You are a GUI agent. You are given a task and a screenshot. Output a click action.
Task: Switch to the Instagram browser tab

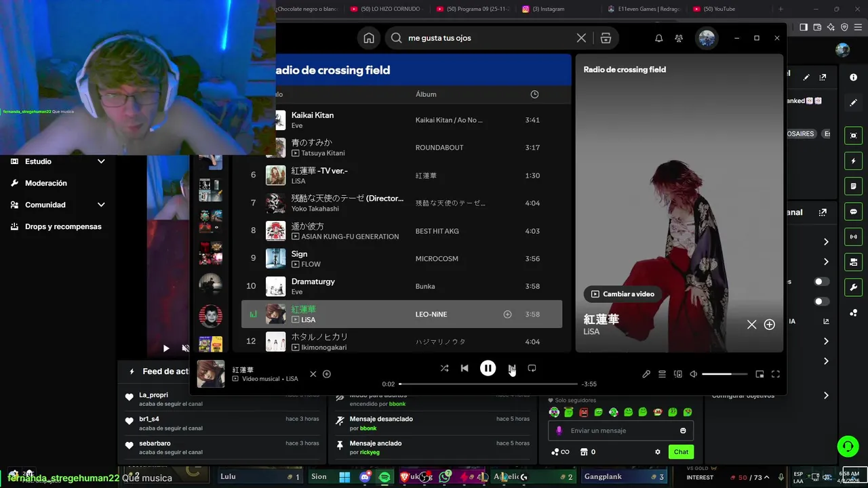point(548,9)
